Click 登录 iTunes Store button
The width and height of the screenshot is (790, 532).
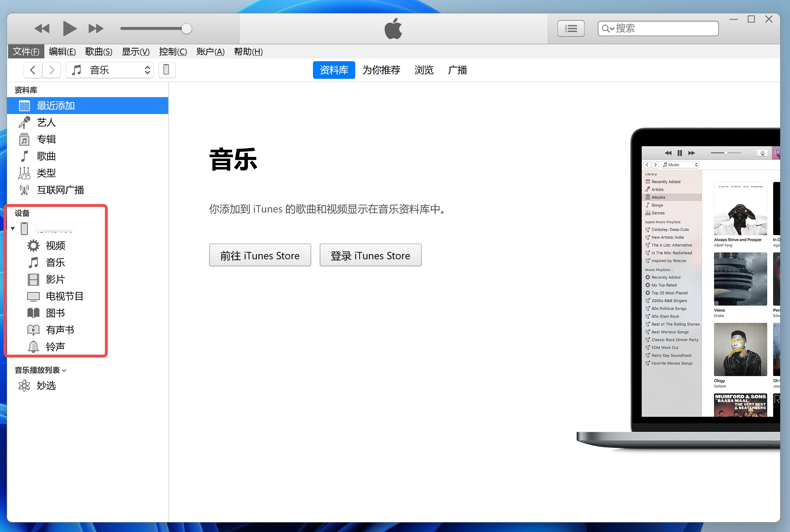pyautogui.click(x=370, y=255)
